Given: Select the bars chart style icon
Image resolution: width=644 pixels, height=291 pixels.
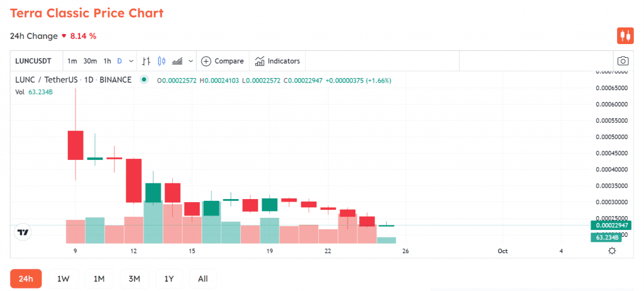Looking at the screenshot, I should coord(146,61).
